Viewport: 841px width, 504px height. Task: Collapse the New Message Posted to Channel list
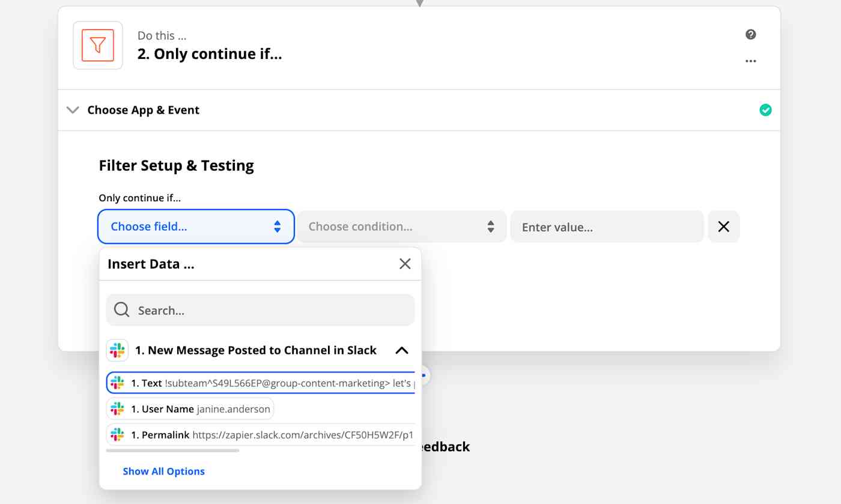pyautogui.click(x=401, y=350)
